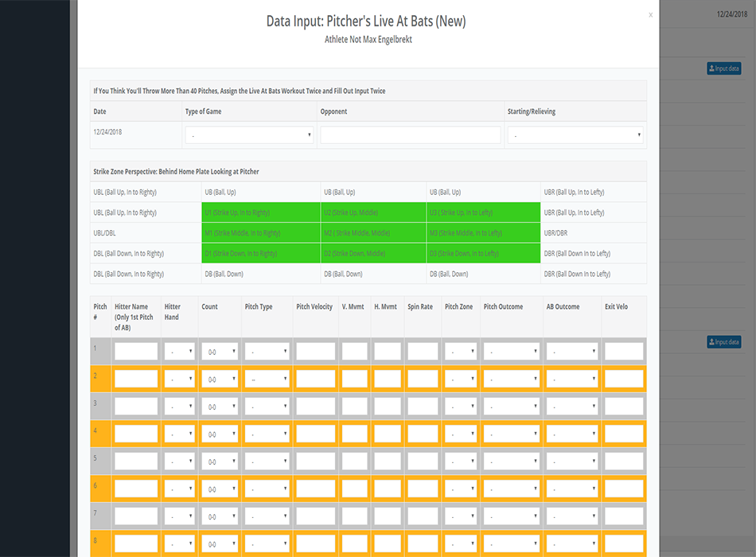Open the Hitter Hand dropdown in row 1

(179, 351)
